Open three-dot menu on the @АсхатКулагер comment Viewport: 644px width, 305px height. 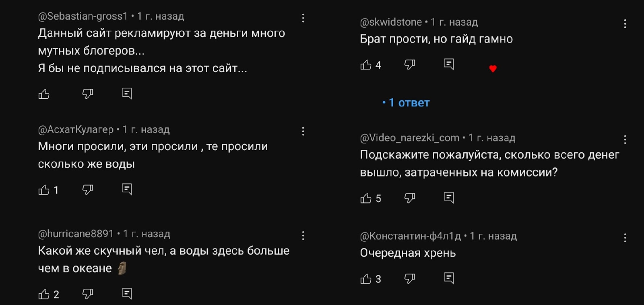[x=303, y=131]
